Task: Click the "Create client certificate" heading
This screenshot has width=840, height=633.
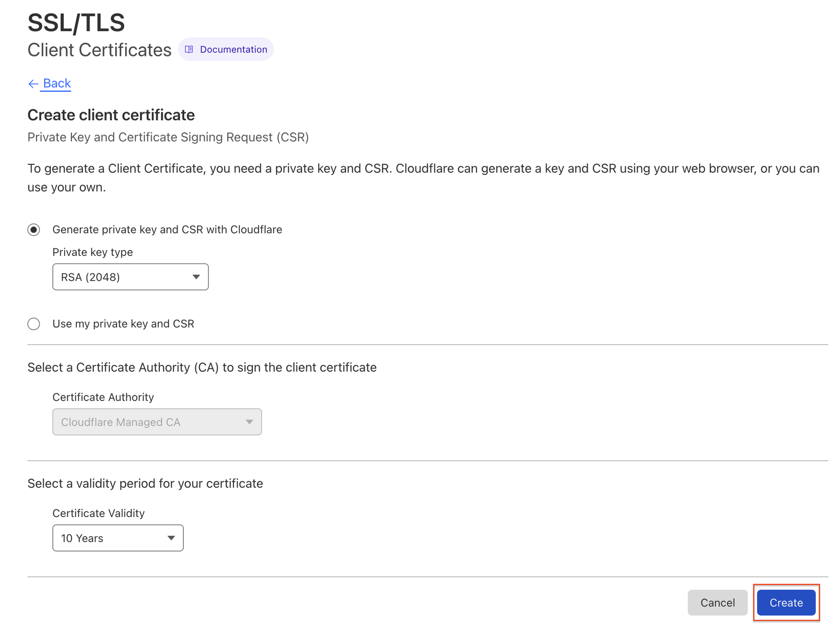Action: (x=111, y=115)
